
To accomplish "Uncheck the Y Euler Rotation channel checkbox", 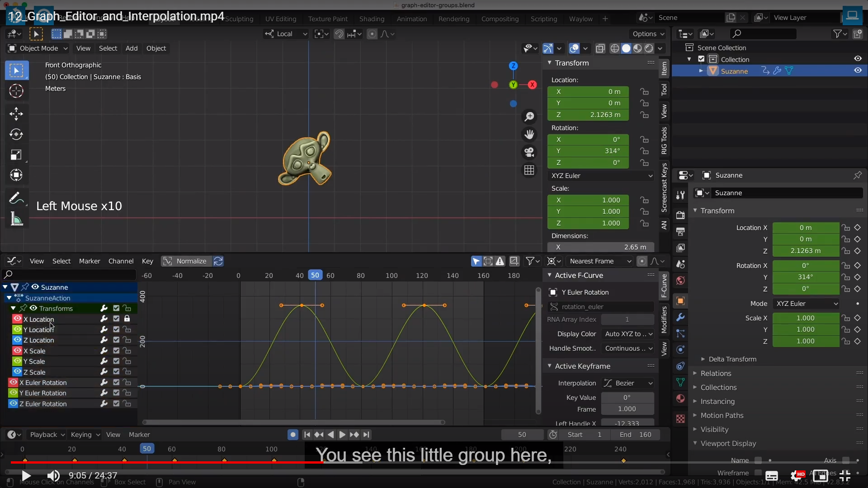I will pos(116,393).
